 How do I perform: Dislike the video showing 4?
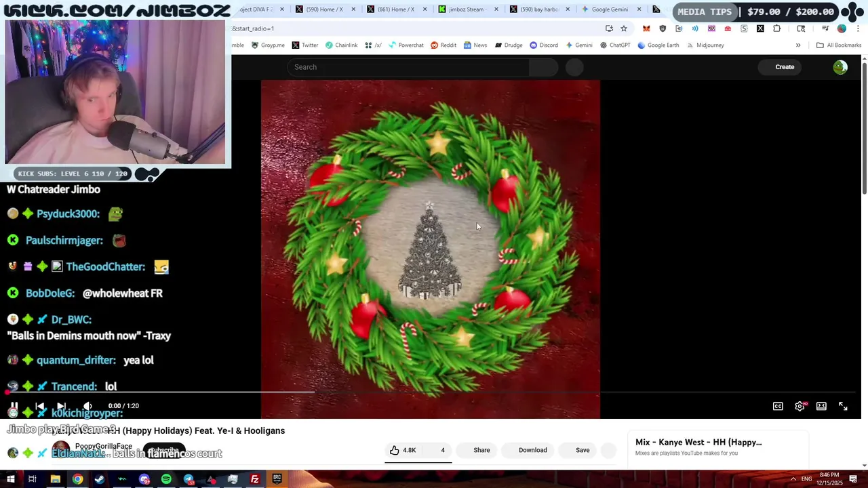(x=438, y=450)
